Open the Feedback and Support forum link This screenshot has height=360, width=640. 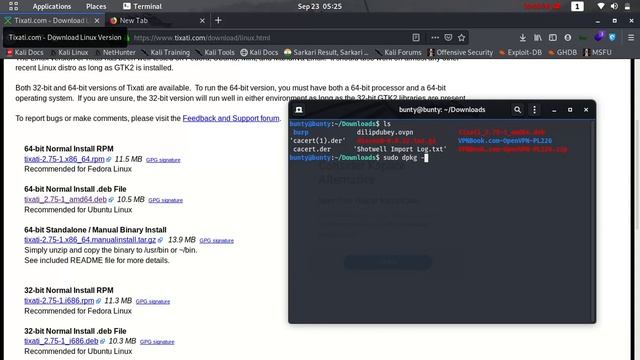(231, 118)
